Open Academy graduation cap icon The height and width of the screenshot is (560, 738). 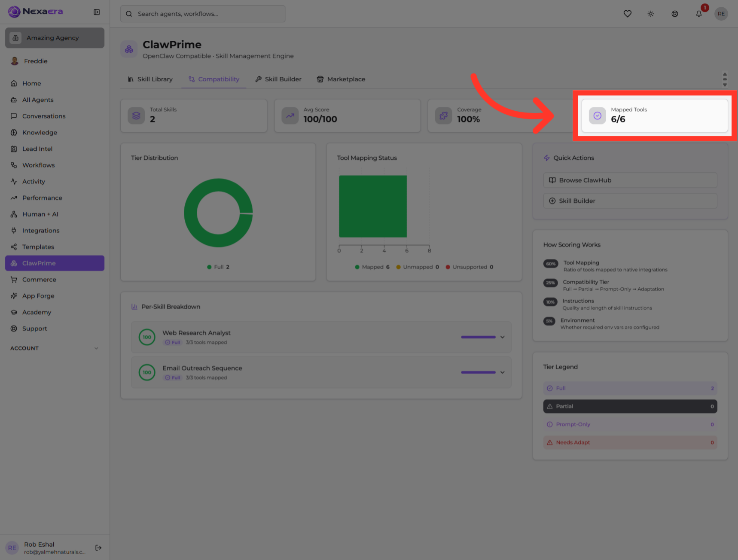coord(14,312)
